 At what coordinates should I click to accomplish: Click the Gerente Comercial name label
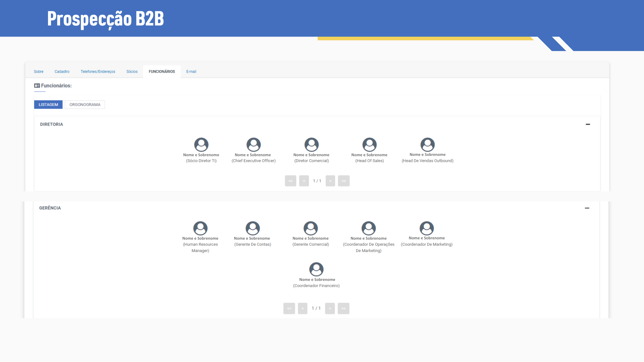311,238
